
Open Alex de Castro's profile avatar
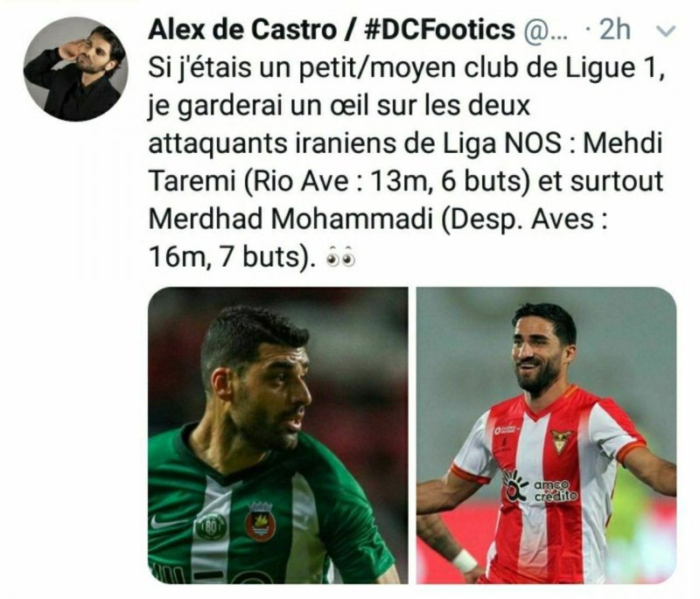coord(75,69)
